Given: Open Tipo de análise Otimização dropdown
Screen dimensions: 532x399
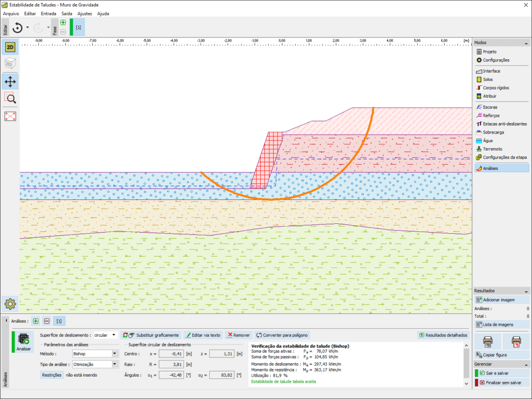Looking at the screenshot, I should [x=95, y=364].
